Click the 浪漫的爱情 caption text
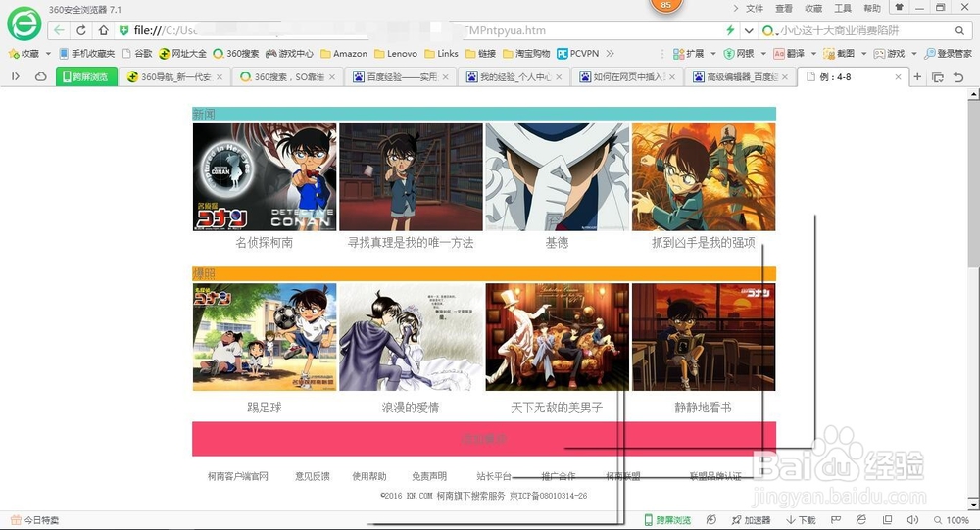980x530 pixels. coord(411,408)
